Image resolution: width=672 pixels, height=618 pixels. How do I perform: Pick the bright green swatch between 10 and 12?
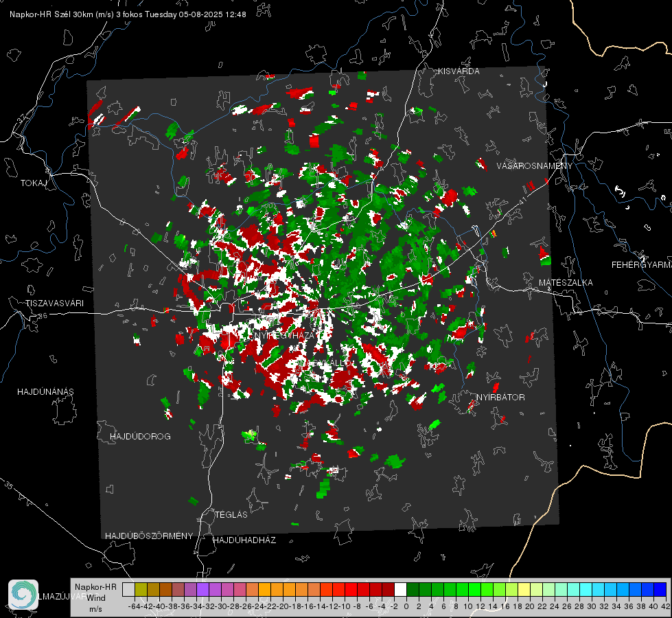(x=474, y=589)
